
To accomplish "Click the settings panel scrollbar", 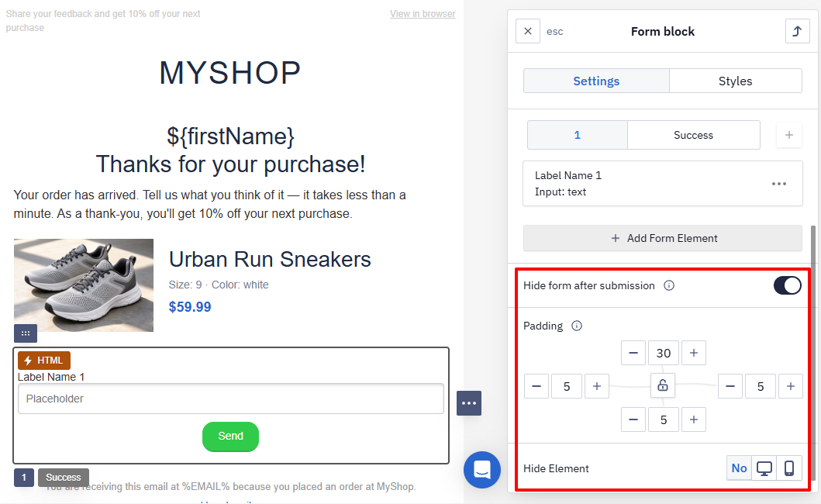I will pos(813,351).
